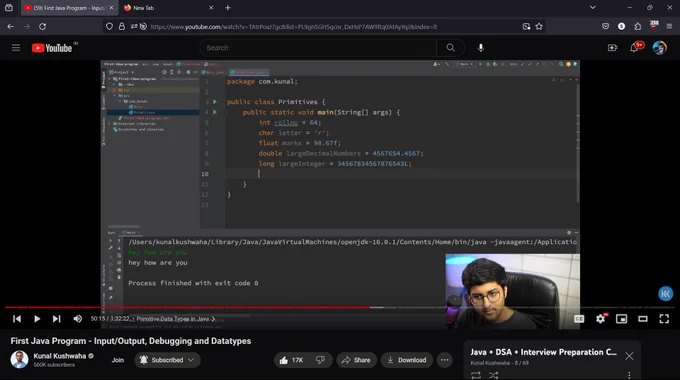
Task: Open 'Java + DSA + Interview Preparation' playlist title
Action: pos(543,352)
